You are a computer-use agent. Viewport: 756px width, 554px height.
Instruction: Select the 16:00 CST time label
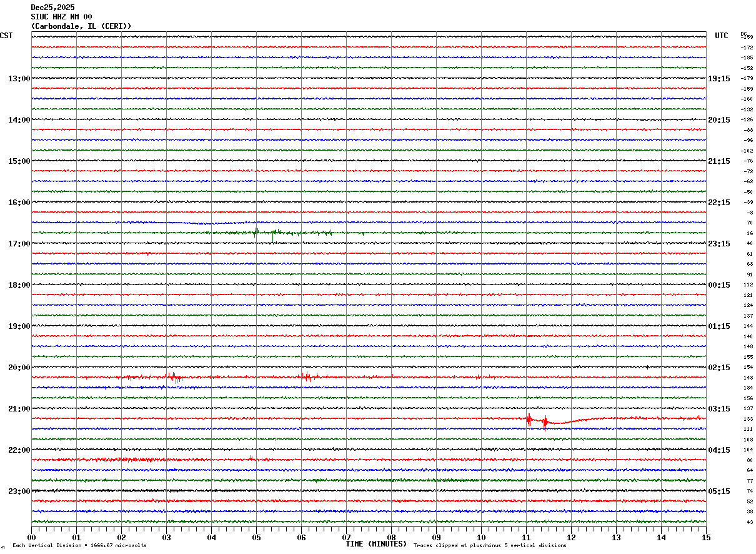click(19, 203)
